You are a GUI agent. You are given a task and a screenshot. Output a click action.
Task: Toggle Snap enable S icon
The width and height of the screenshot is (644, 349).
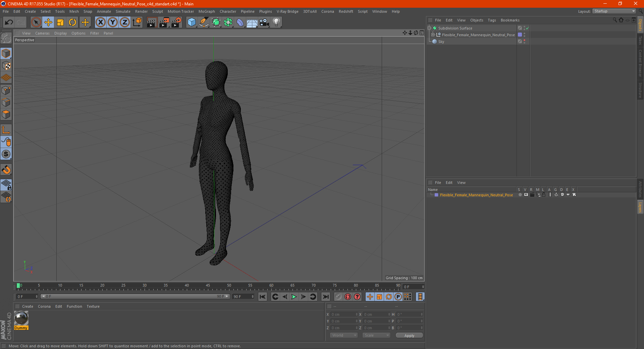pos(6,154)
